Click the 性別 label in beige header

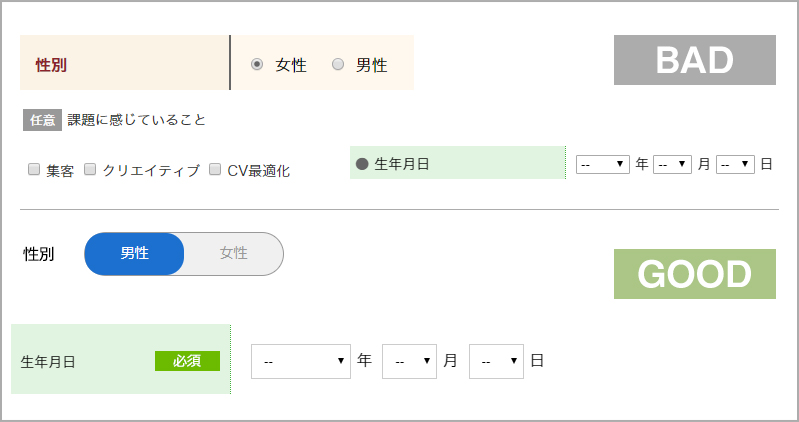[x=51, y=65]
